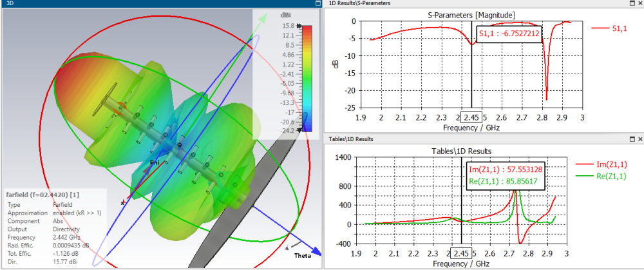Select the lower limit marker of the dBi color scale
This screenshot has width=644, height=270.
299,130
